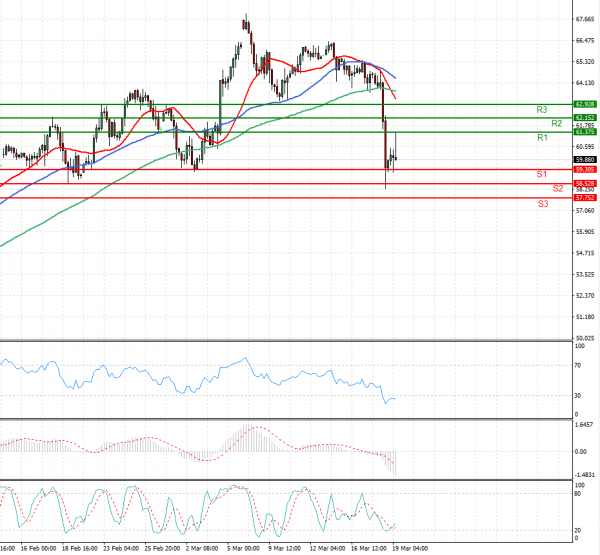
Task: Click the R3 resistance label
Action: coord(541,110)
